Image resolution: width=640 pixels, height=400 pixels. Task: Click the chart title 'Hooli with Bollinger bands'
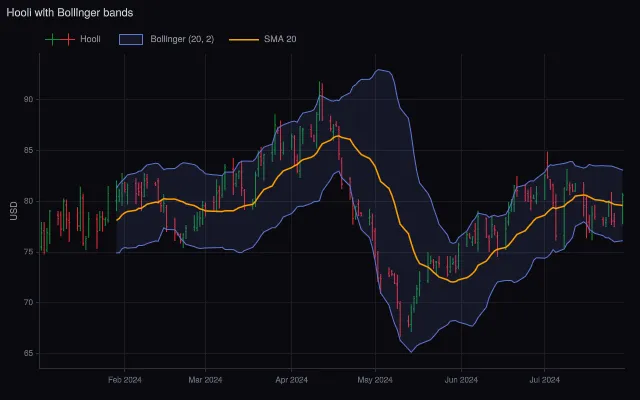(70, 13)
